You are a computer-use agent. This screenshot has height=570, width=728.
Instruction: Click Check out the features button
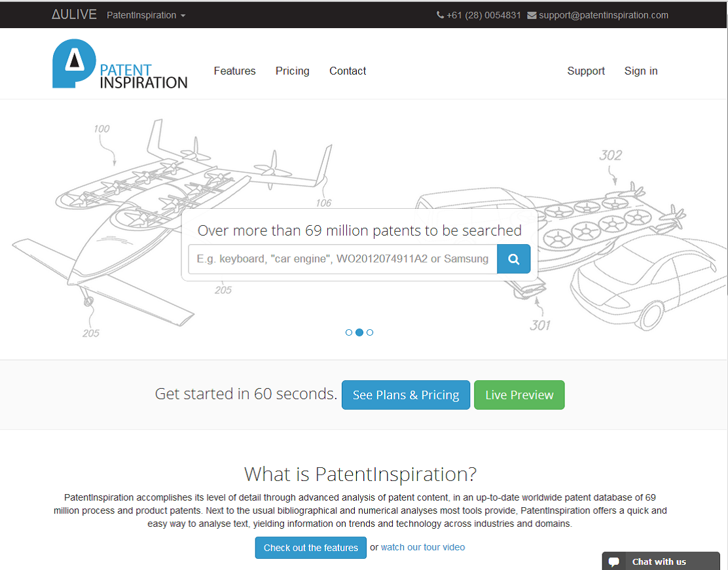(x=311, y=548)
